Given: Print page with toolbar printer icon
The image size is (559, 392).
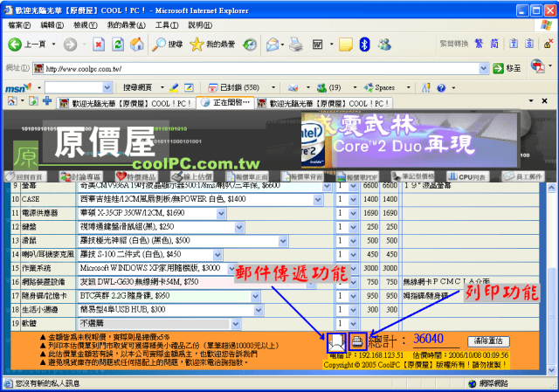Looking at the screenshot, I should pyautogui.click(x=295, y=45).
